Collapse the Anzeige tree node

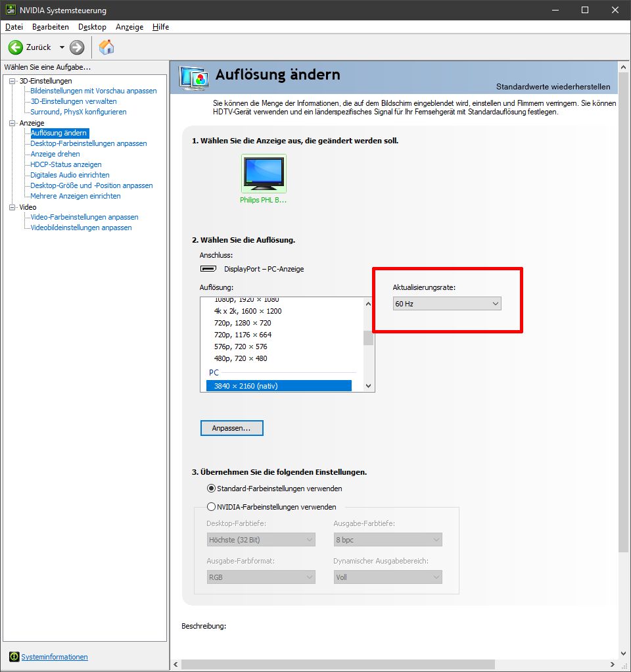pos(12,123)
